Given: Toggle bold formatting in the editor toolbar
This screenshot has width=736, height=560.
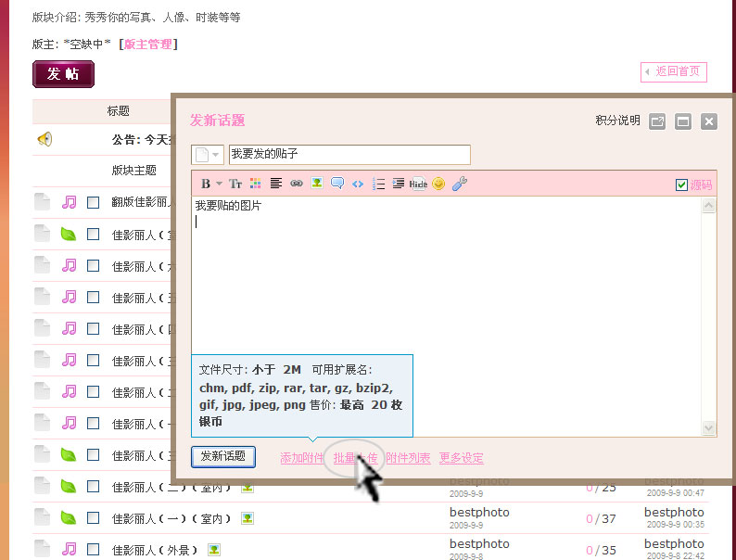Looking at the screenshot, I should click(206, 184).
